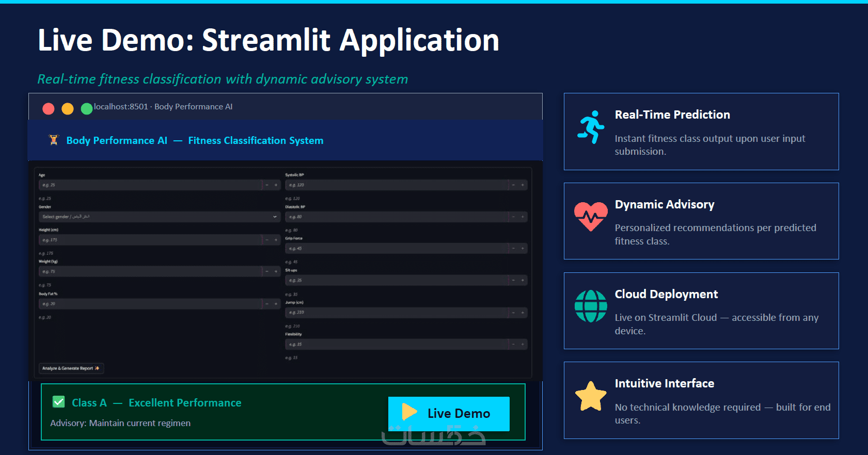Click the red dot in the browser bar
The height and width of the screenshot is (455, 868).
click(49, 108)
